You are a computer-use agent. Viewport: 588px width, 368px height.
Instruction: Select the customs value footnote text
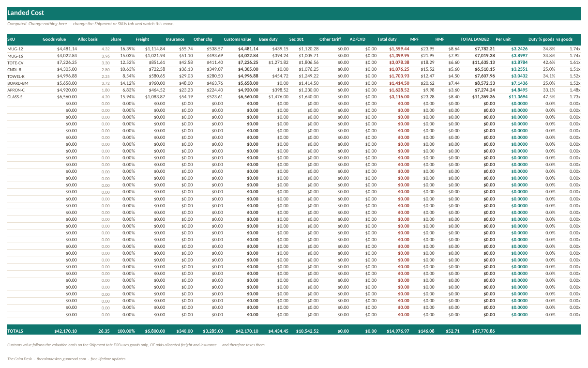(136, 345)
